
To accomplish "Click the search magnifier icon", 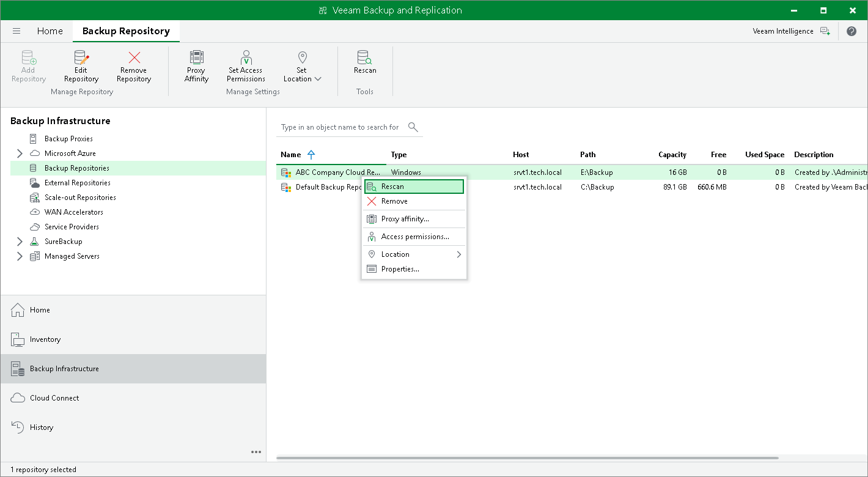I will coord(413,127).
